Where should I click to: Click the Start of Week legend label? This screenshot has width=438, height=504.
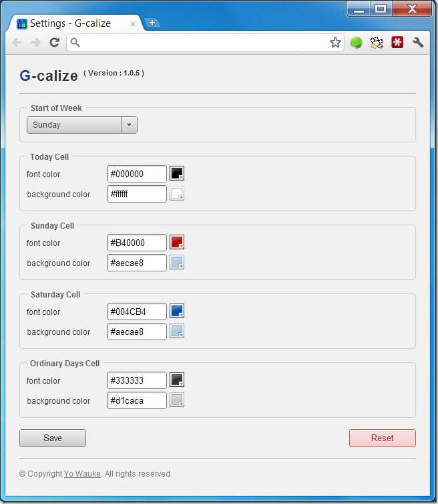(x=56, y=108)
